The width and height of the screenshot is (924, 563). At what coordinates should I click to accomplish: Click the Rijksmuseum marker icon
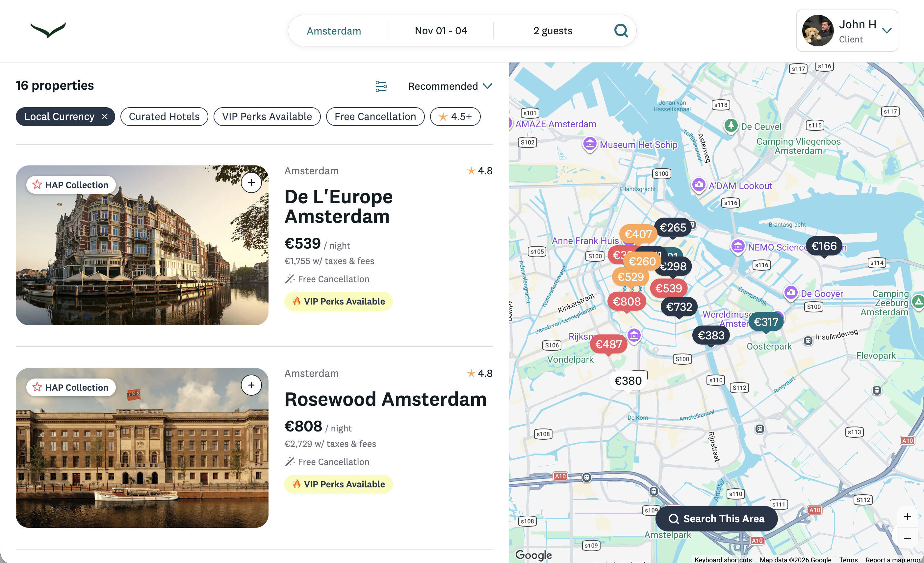point(634,335)
